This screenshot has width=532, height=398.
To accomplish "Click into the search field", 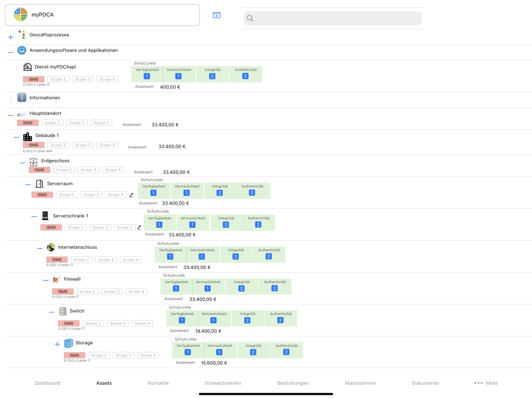I will tap(332, 18).
